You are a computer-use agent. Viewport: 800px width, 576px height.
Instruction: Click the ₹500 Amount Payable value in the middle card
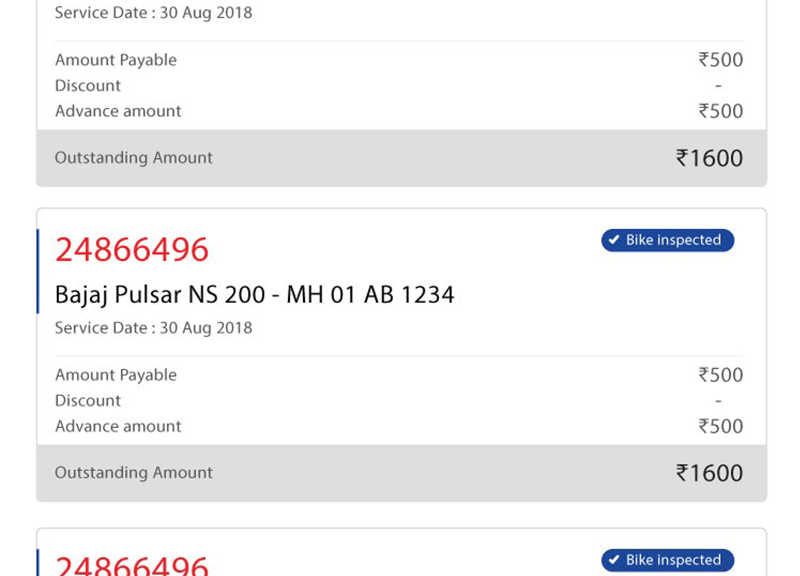(720, 375)
